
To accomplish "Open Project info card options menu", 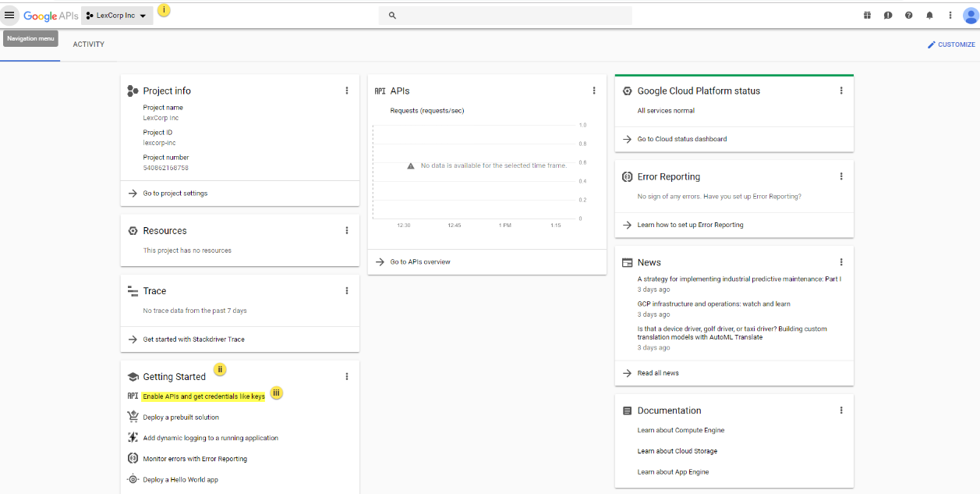I will (x=347, y=91).
